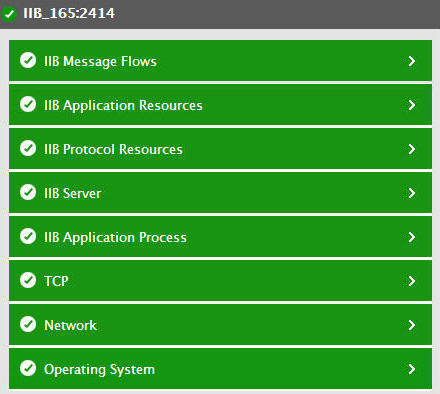Image resolution: width=440 pixels, height=394 pixels.
Task: Expand IIB Application Resources with its chevron
Action: click(x=412, y=105)
